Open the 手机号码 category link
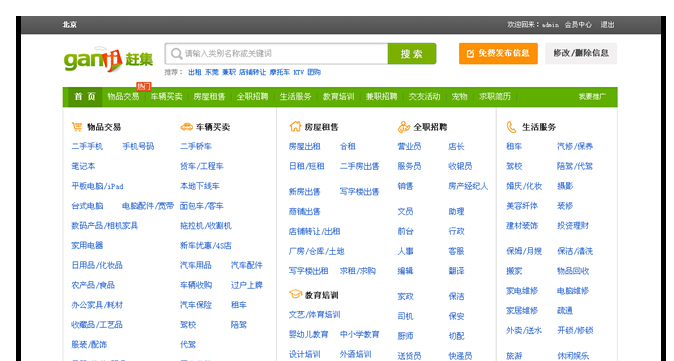This screenshot has height=361, width=674. tap(138, 147)
